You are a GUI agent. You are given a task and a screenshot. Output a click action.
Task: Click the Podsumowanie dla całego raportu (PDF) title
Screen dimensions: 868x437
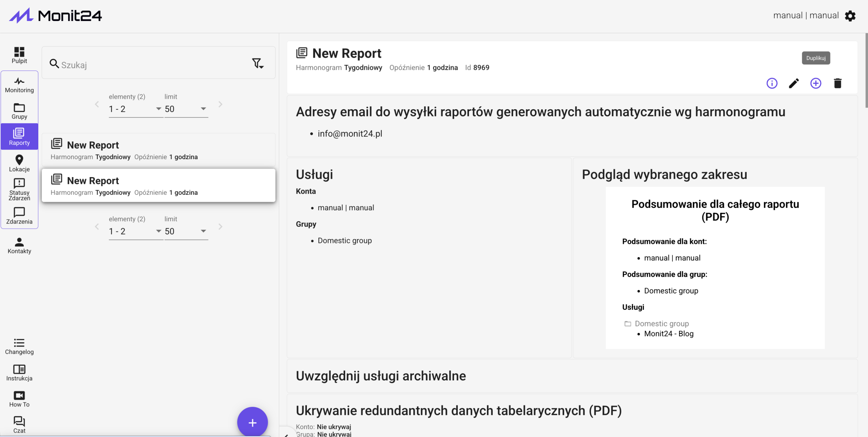(x=715, y=210)
